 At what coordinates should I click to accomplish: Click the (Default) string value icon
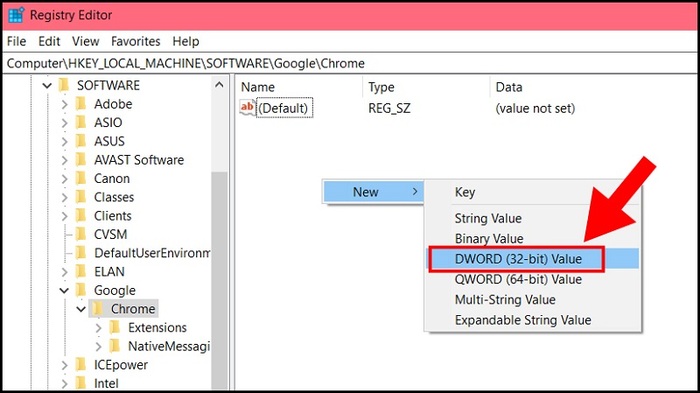tap(247, 108)
